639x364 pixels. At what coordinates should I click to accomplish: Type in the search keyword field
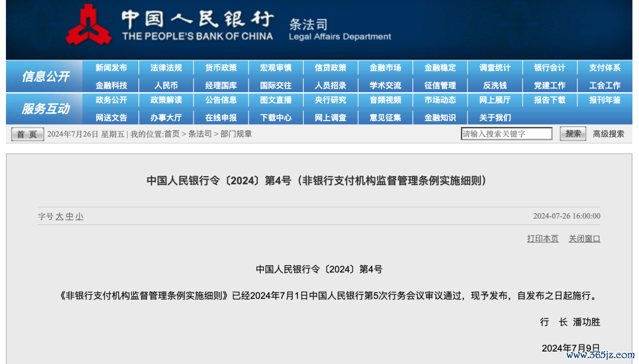pyautogui.click(x=506, y=134)
